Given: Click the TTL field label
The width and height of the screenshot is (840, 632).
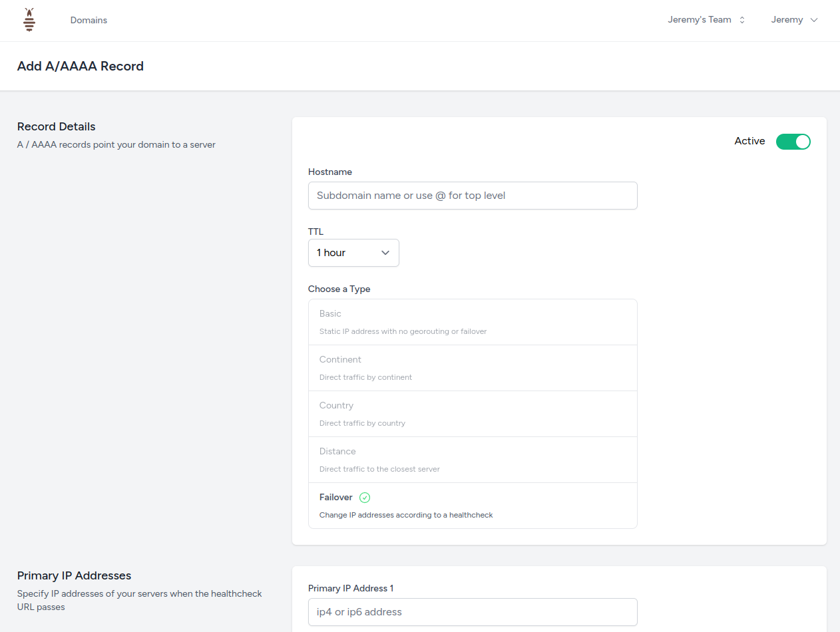Looking at the screenshot, I should pos(315,232).
